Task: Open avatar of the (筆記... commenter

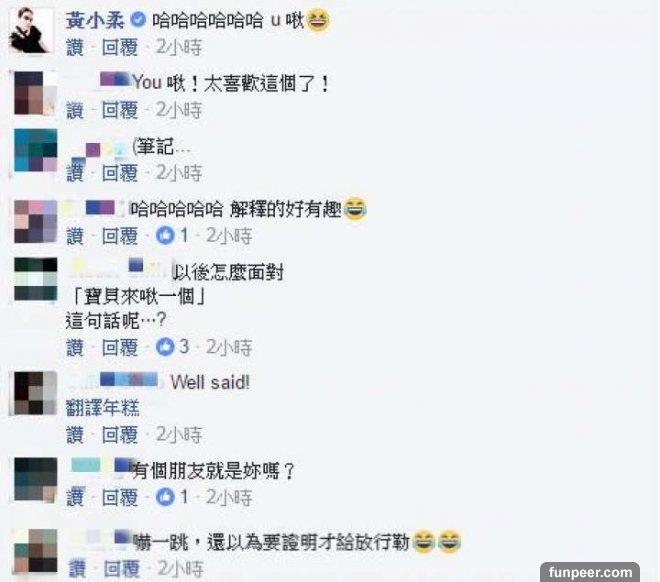Action: tap(35, 150)
